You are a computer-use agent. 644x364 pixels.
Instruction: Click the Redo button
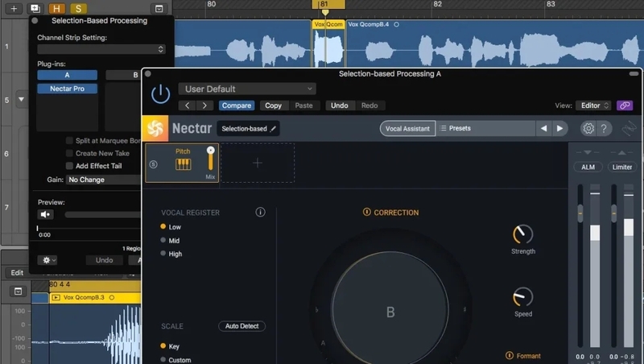click(x=369, y=105)
